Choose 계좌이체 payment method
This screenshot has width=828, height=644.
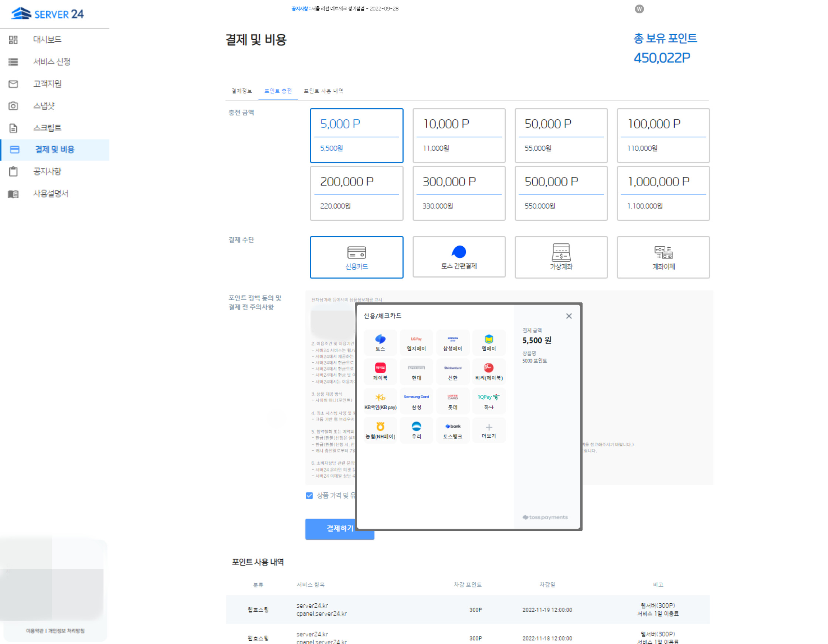pos(663,257)
